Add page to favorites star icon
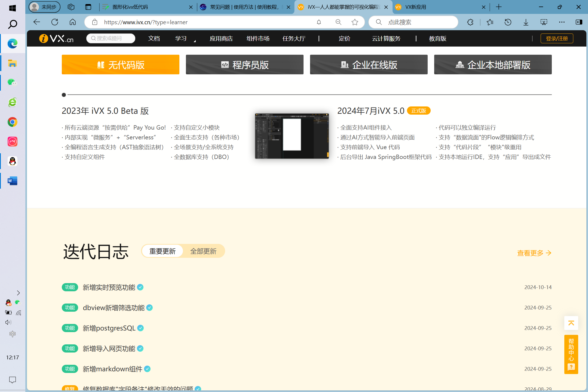The width and height of the screenshot is (588, 392). (355, 22)
